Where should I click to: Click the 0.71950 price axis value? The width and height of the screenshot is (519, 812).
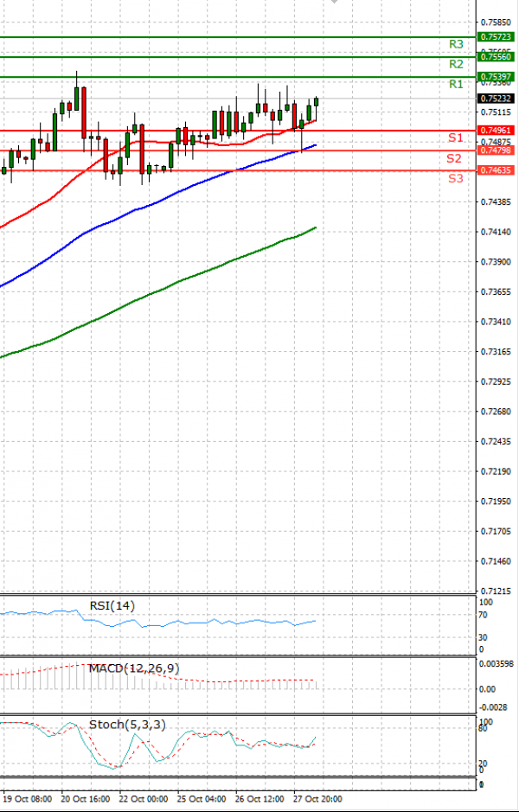pyautogui.click(x=496, y=502)
